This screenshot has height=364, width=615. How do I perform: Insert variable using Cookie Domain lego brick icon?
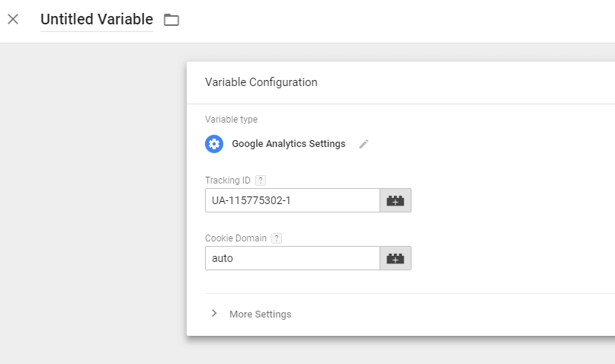coord(396,258)
